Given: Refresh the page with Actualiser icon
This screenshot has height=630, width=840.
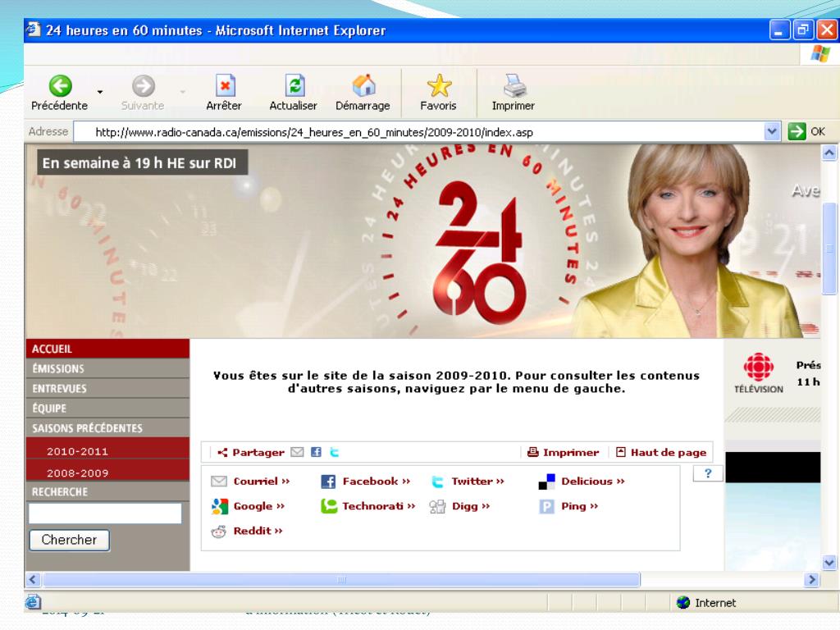Looking at the screenshot, I should point(294,85).
